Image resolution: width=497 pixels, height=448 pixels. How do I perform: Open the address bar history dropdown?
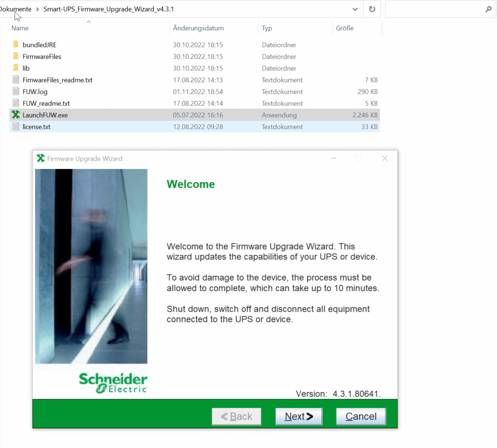click(355, 9)
